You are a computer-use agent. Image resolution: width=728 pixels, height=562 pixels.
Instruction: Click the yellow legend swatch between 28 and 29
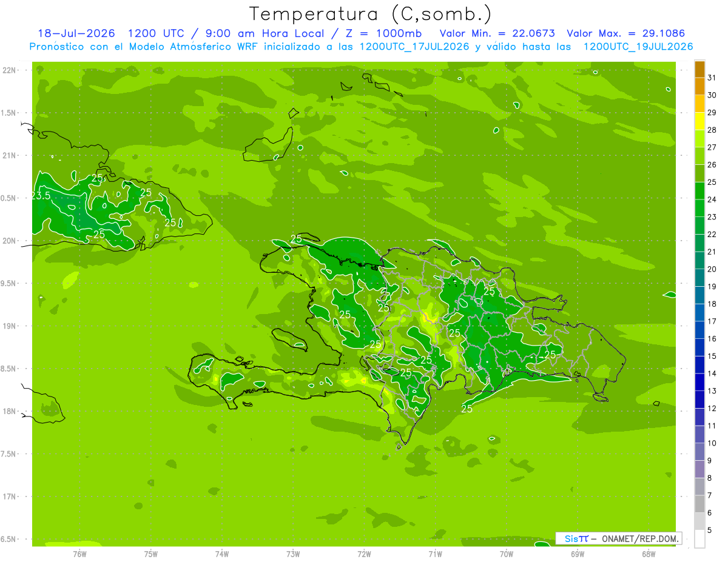tap(699, 121)
